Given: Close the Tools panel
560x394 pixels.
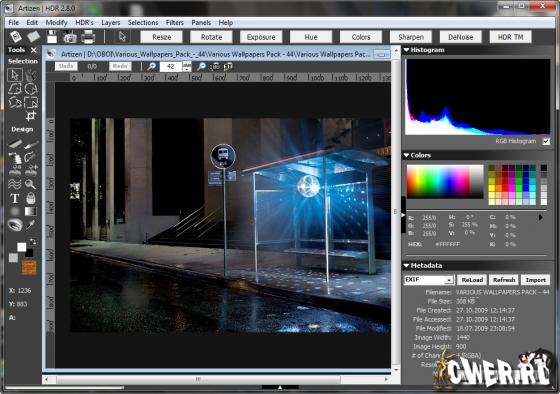Looking at the screenshot, I should tap(34, 50).
